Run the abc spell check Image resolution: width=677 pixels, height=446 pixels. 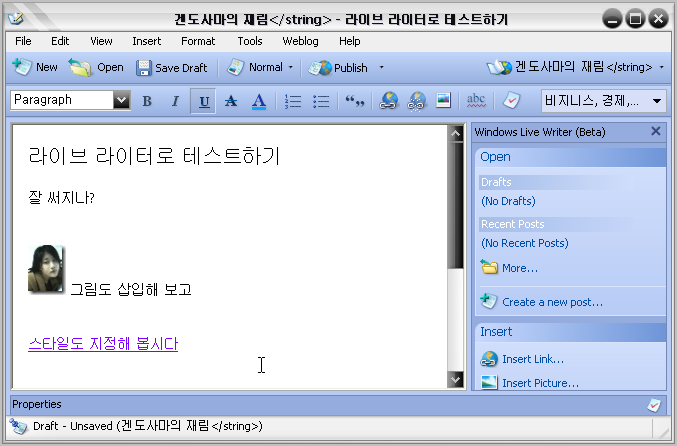click(x=476, y=100)
